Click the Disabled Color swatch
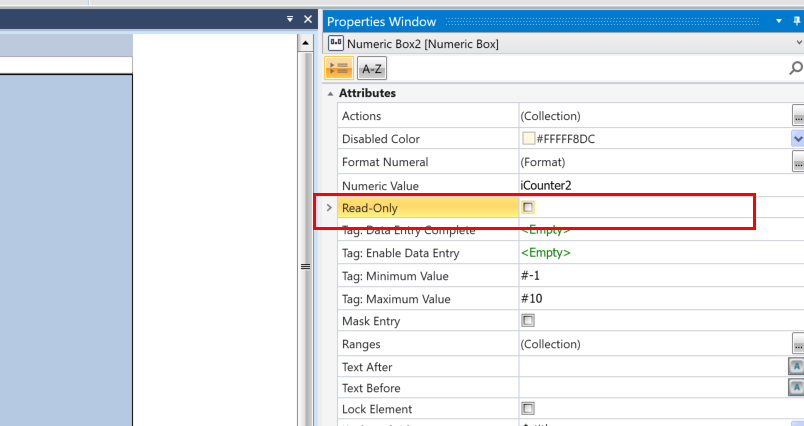 point(528,139)
